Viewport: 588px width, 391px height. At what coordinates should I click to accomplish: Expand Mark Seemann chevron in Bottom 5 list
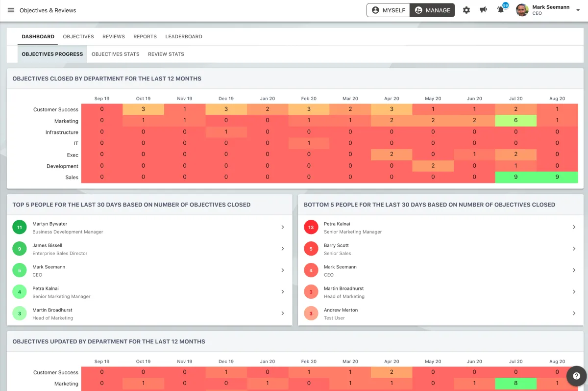574,270
